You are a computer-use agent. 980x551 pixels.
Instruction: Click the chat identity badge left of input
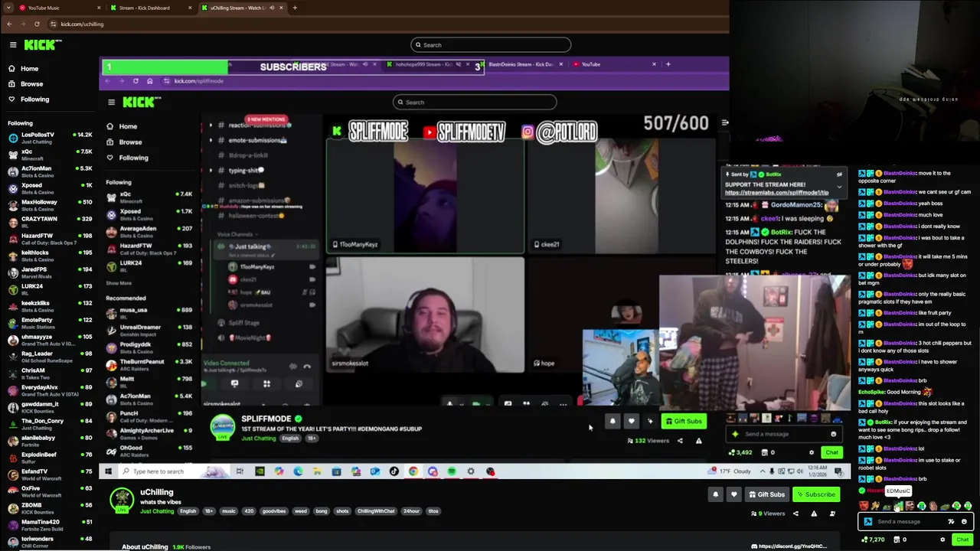click(867, 522)
